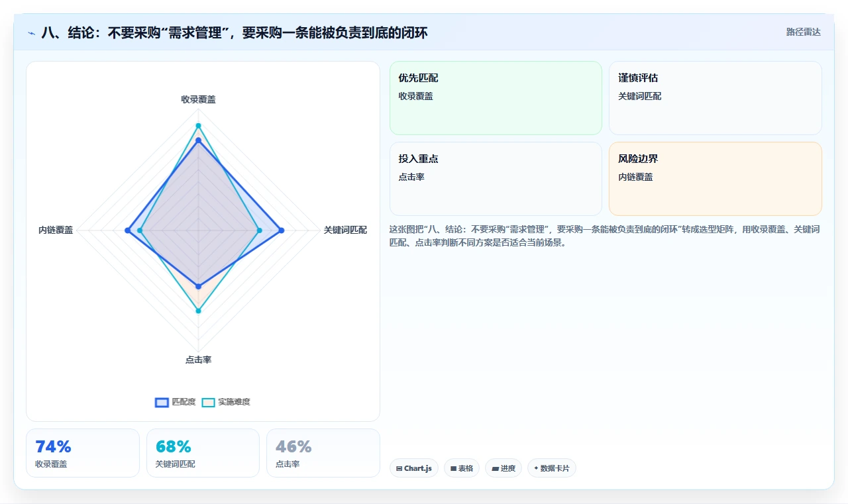
Task: Click 点击率 text in 投入重点 card
Action: pyautogui.click(x=411, y=177)
